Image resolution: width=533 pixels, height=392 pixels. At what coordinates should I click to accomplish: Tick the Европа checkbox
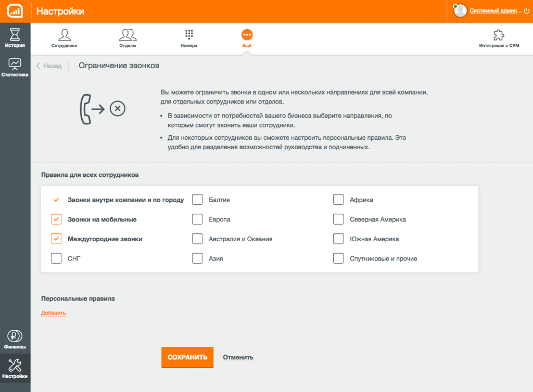click(x=197, y=219)
